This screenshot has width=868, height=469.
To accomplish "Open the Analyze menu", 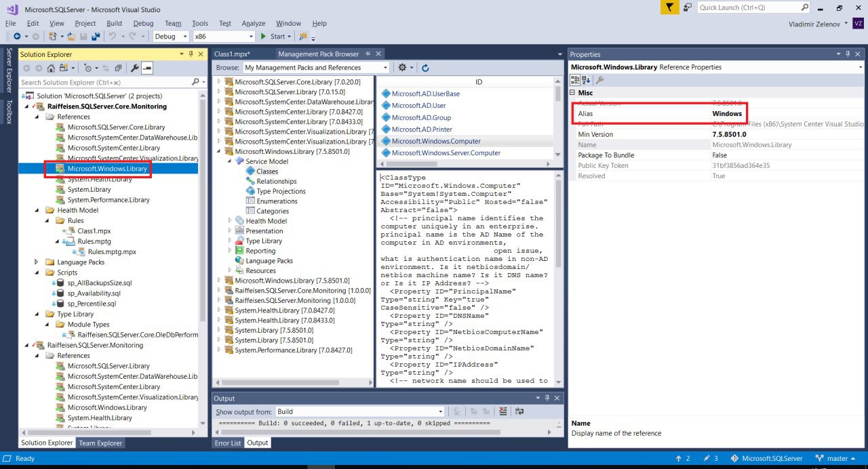I will click(x=254, y=24).
